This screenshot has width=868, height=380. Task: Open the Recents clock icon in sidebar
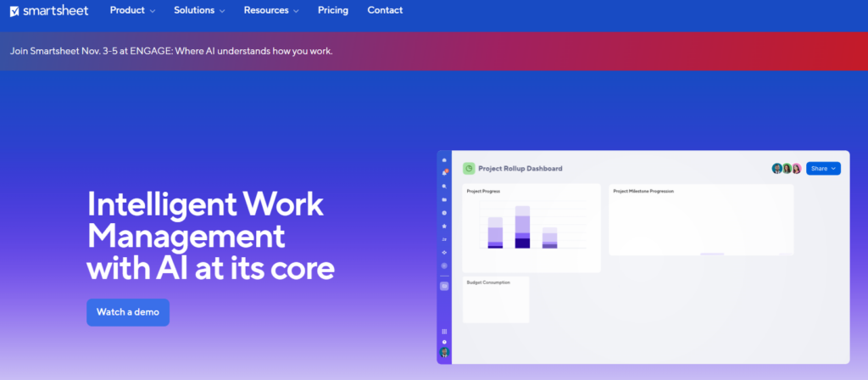tap(444, 213)
